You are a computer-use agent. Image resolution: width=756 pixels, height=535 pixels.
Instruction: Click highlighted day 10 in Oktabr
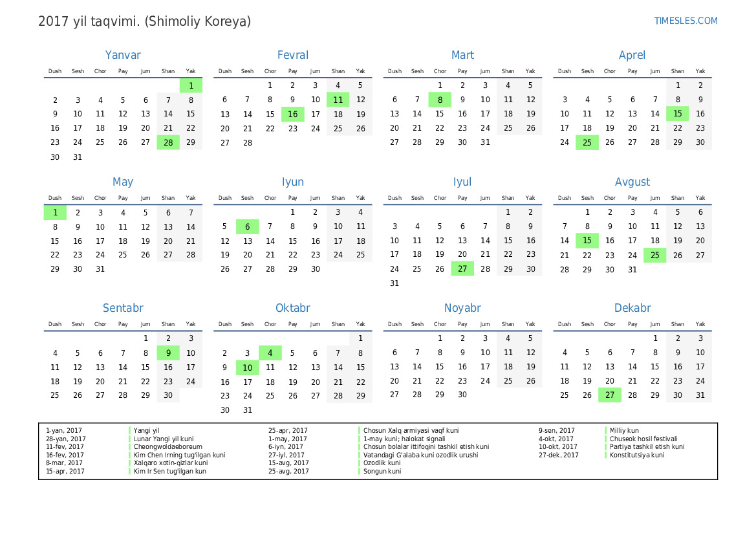point(247,367)
